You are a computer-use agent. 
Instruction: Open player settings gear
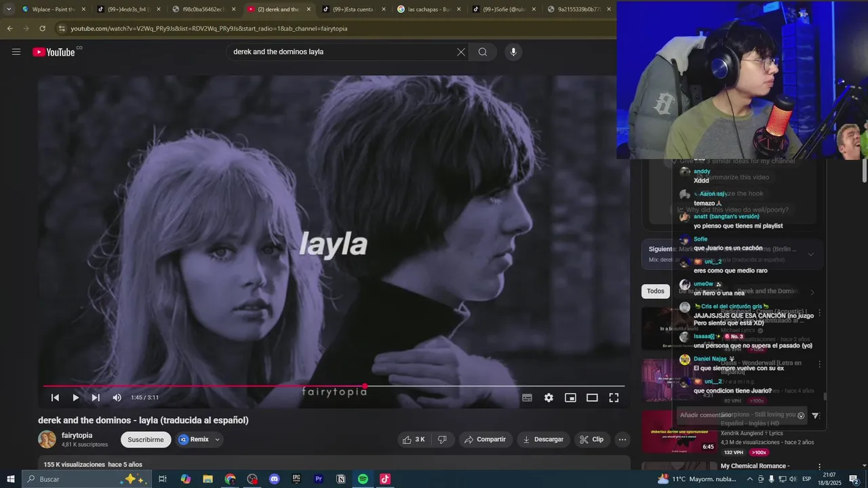pyautogui.click(x=549, y=398)
